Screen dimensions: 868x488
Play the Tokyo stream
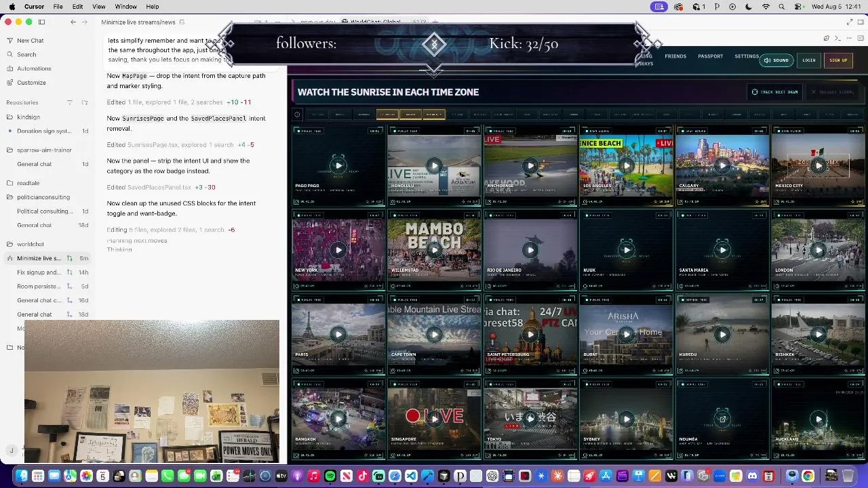530,419
